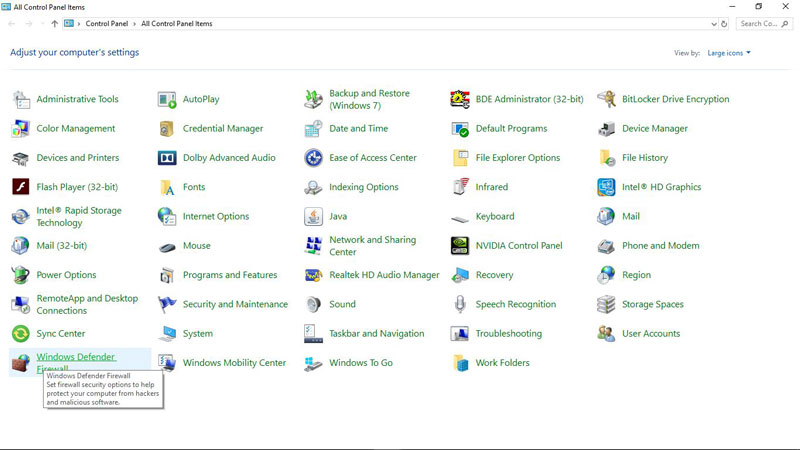Open Intel HD Graphics icon
Screen dimensions: 800x450
point(606,187)
